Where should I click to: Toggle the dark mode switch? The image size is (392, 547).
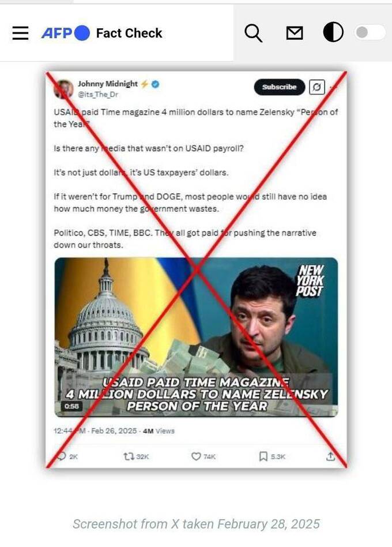point(370,32)
